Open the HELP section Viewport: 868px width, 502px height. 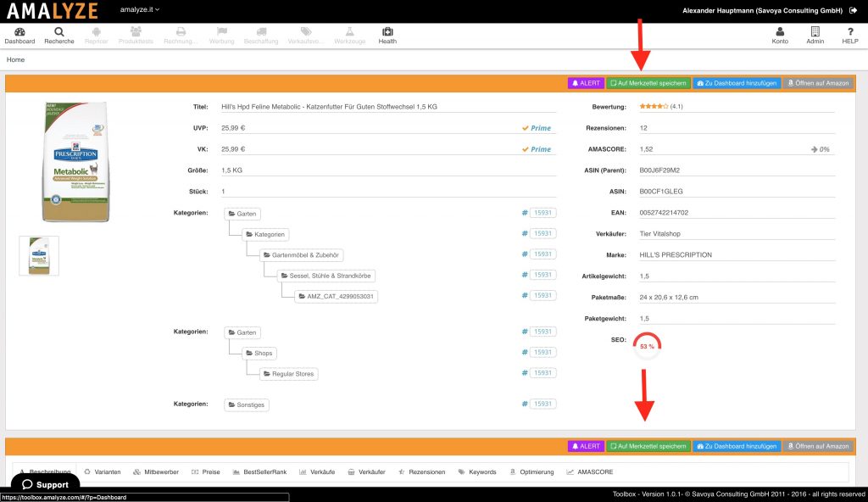850,36
